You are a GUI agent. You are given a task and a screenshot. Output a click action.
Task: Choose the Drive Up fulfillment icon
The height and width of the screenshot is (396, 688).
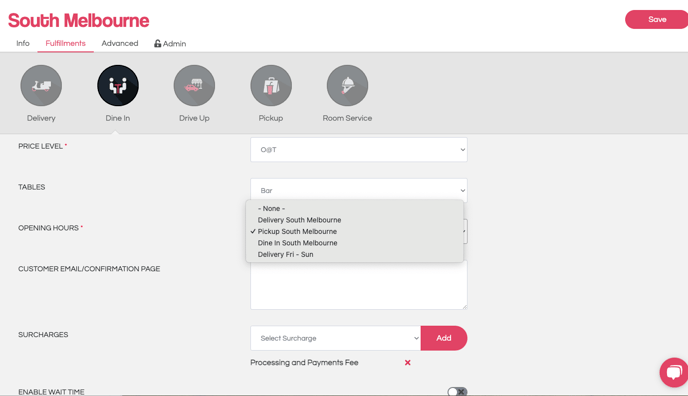(194, 86)
